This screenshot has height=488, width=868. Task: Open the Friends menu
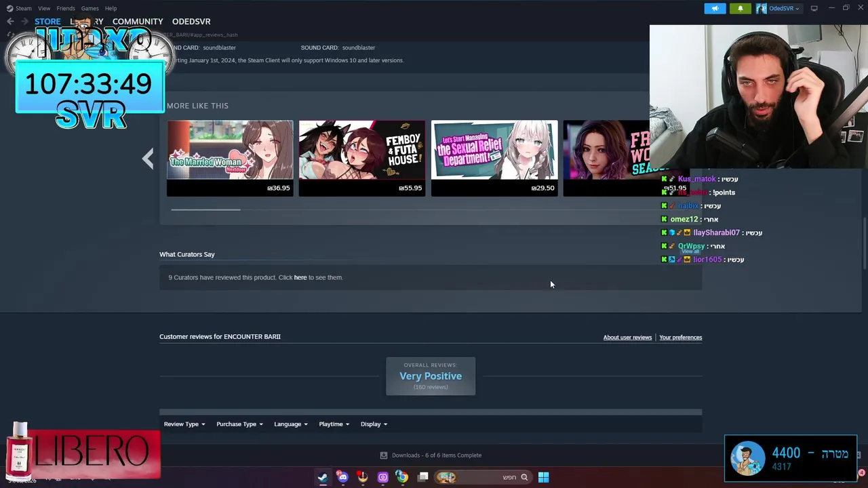pyautogui.click(x=66, y=8)
